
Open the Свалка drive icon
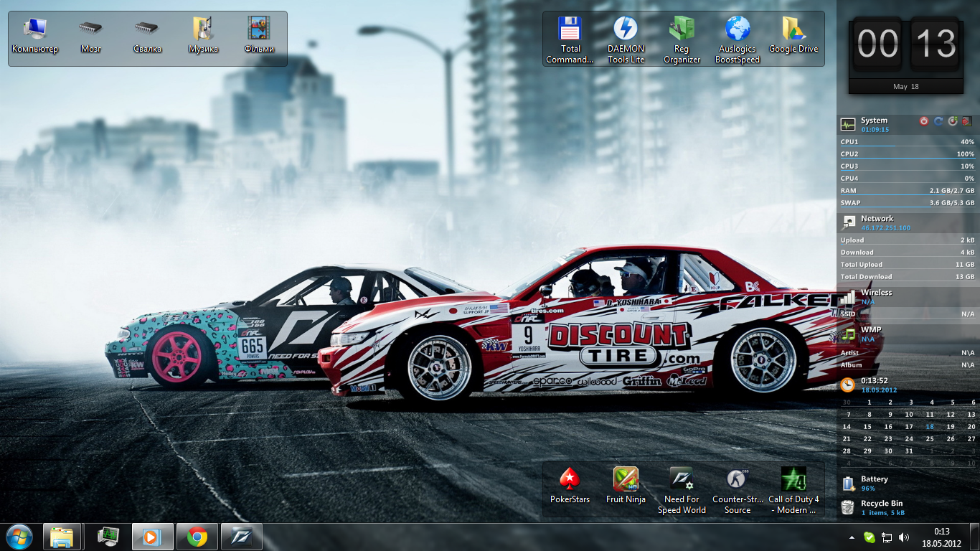[147, 36]
